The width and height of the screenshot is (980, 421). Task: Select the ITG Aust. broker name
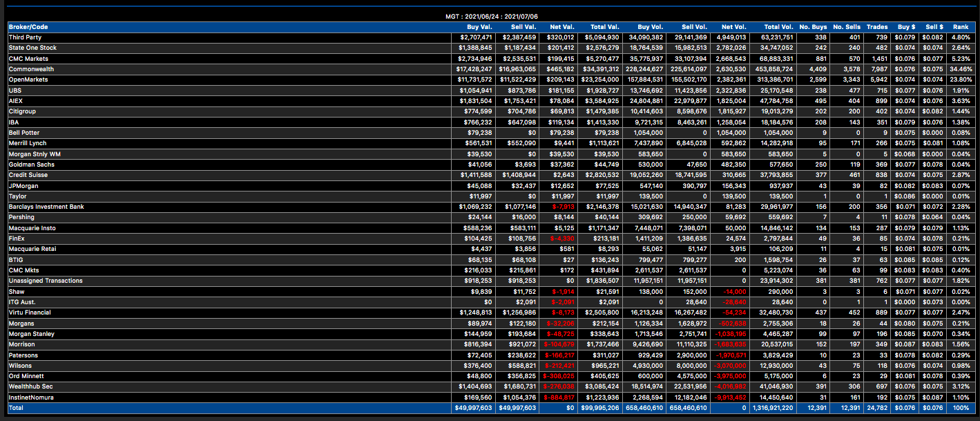pos(22,302)
